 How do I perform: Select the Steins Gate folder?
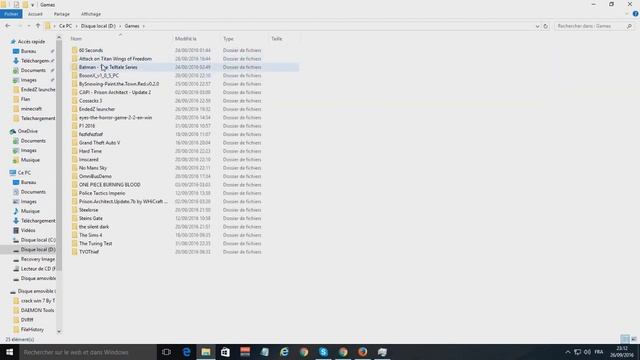coord(91,218)
